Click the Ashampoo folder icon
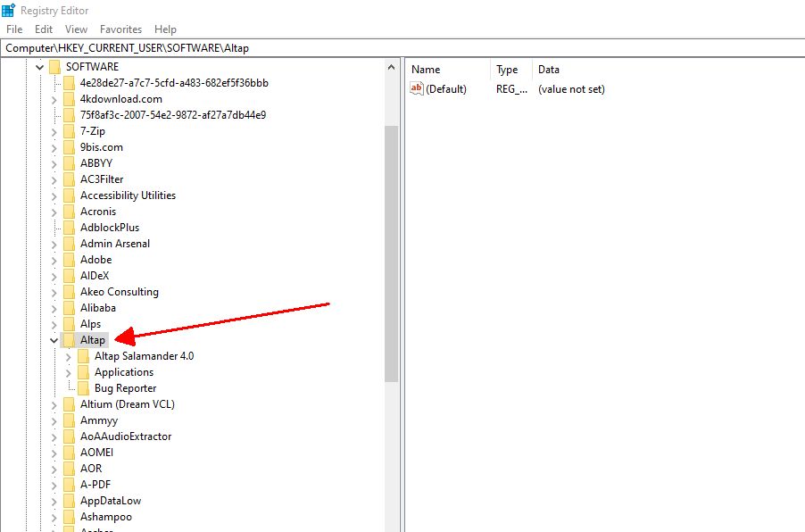This screenshot has width=805, height=532. pyautogui.click(x=69, y=517)
